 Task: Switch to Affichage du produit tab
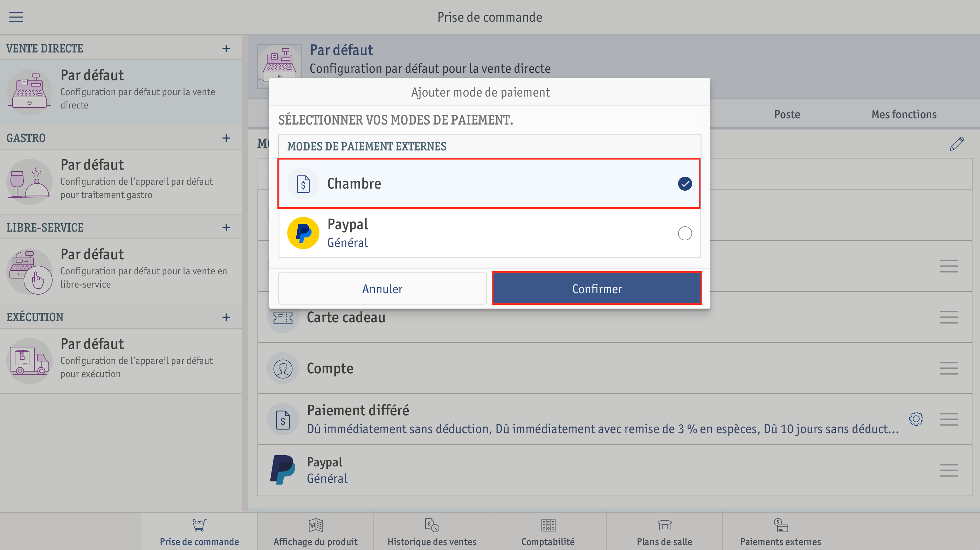[315, 532]
